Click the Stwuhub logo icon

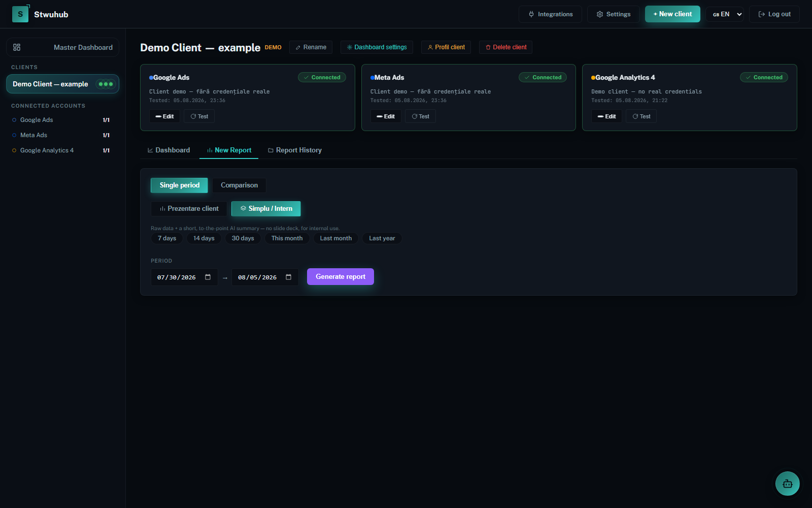[20, 14]
